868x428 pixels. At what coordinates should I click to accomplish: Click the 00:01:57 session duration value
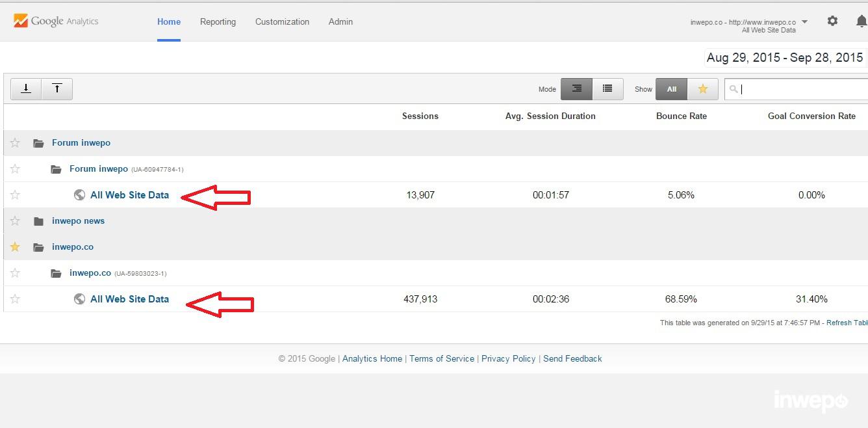click(x=551, y=194)
